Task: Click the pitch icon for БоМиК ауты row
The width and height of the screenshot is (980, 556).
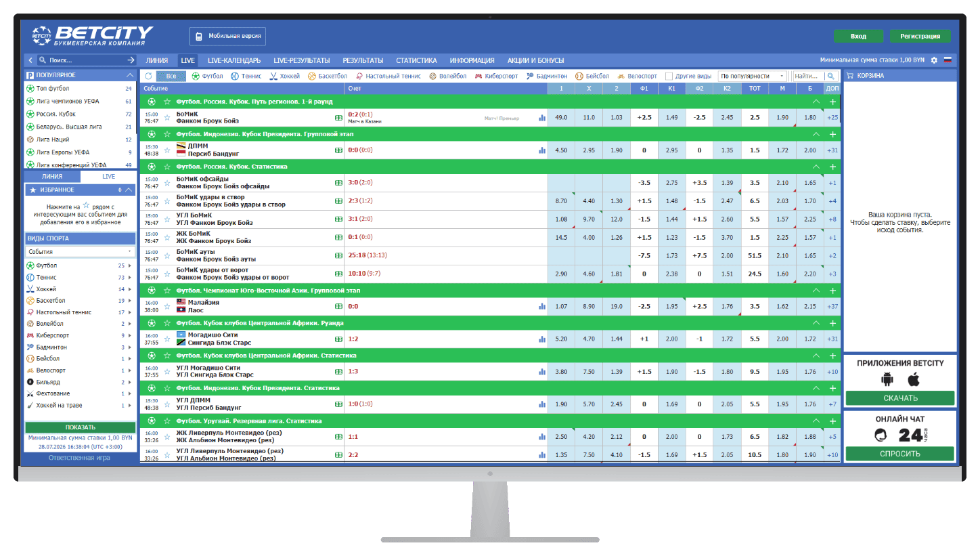Action: coord(338,255)
